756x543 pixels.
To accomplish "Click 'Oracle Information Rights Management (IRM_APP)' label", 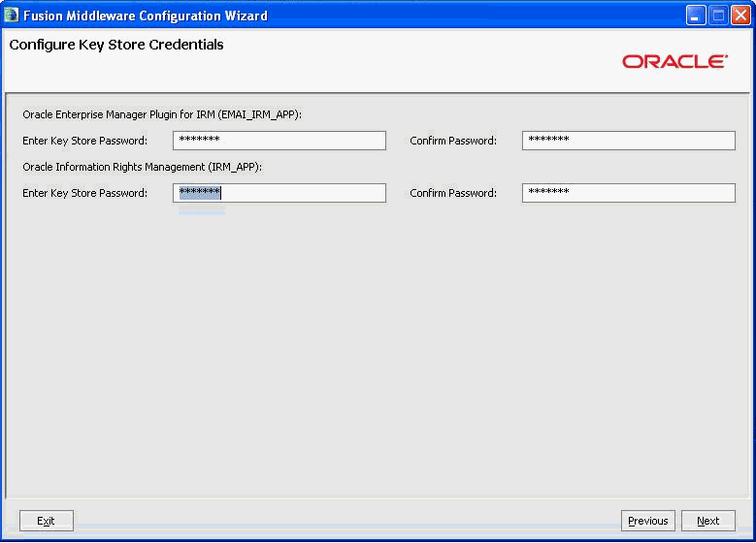I will (143, 167).
